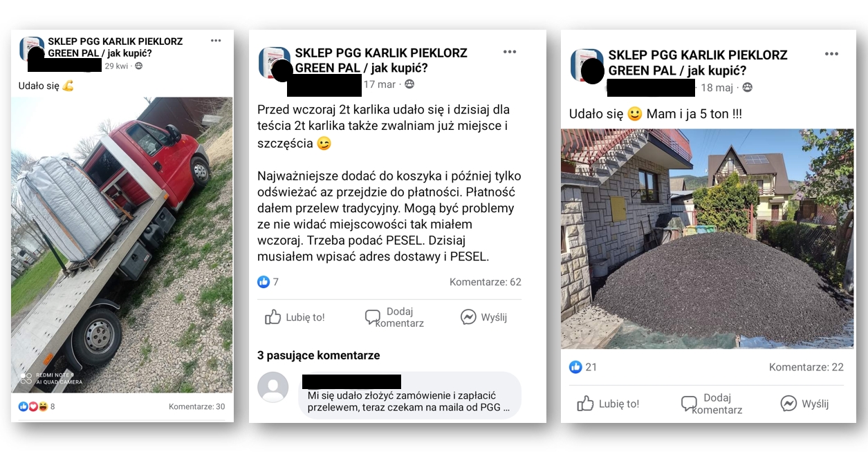Open three-dot menu on the 18 maj post
Screen dimensions: 868x463
[x=831, y=54]
